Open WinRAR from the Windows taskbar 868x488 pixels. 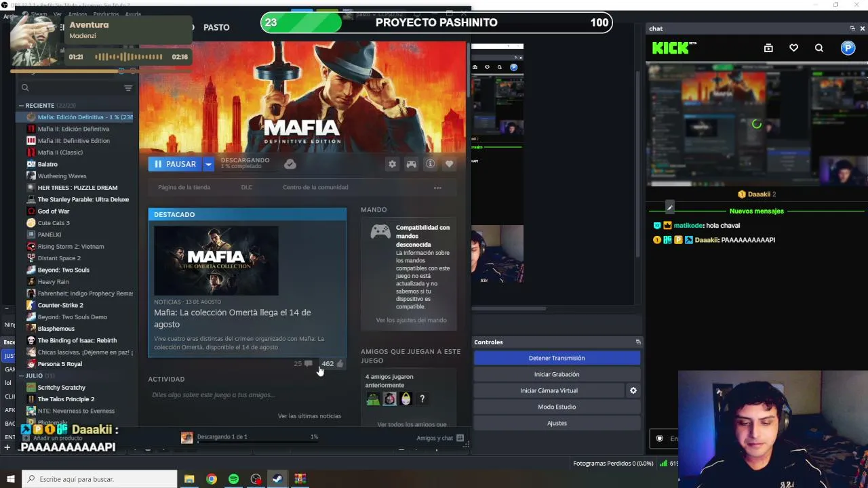click(x=300, y=479)
